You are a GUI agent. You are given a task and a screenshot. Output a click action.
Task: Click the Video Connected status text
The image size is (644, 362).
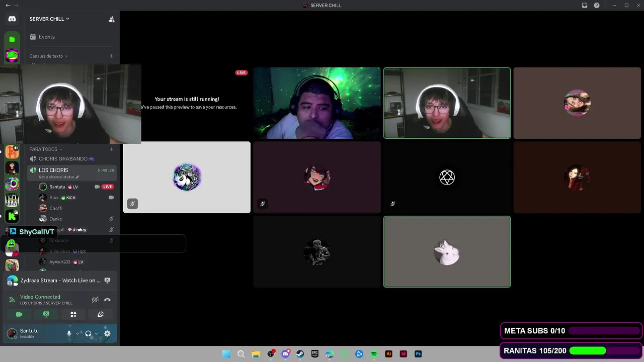click(x=40, y=297)
